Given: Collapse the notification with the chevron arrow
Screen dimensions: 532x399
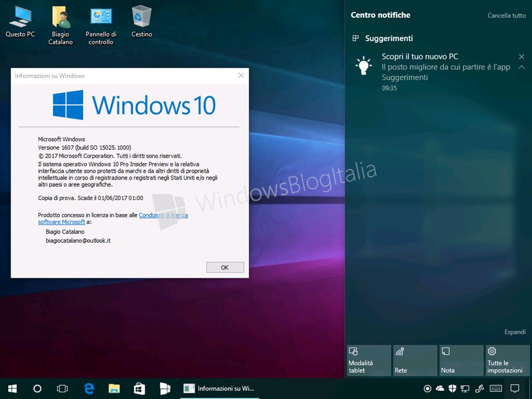Looking at the screenshot, I should click(521, 68).
